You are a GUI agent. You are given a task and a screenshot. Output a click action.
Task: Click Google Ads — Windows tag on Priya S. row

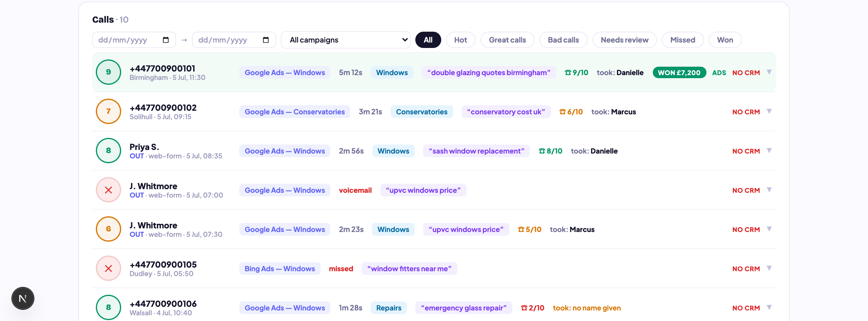pos(285,151)
